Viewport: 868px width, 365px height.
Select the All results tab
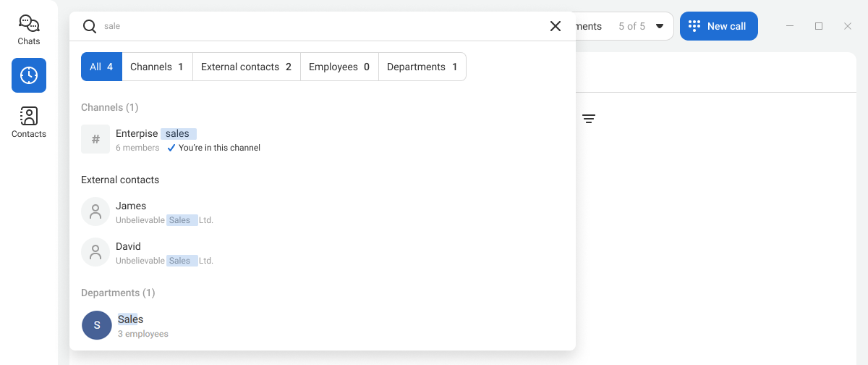101,67
